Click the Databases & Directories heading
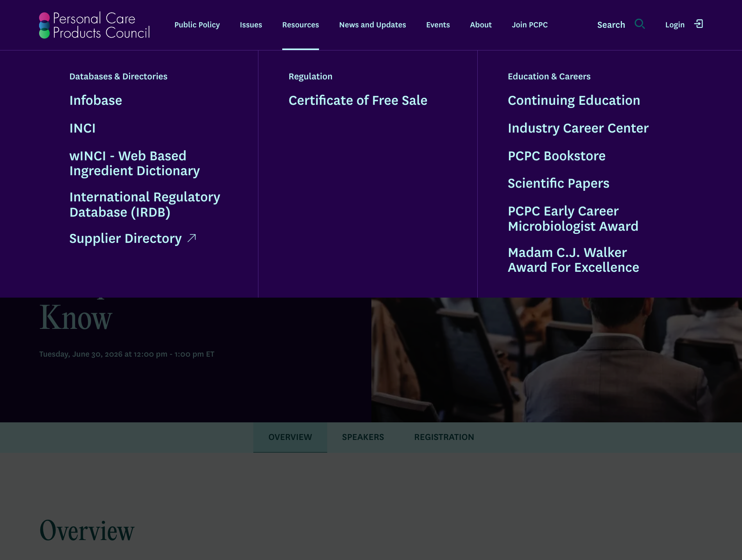This screenshot has width=742, height=560. 118,77
